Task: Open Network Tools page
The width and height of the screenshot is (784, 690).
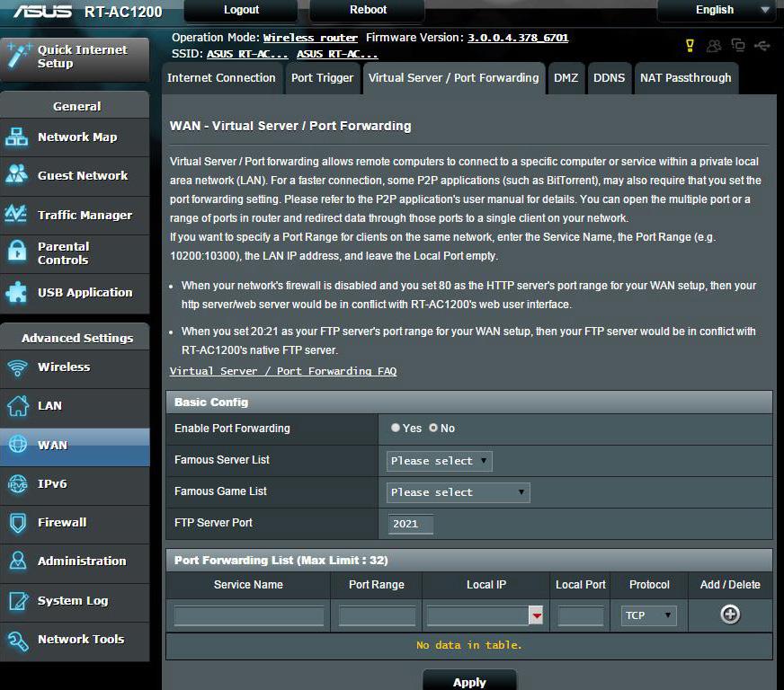Action: pyautogui.click(x=75, y=640)
